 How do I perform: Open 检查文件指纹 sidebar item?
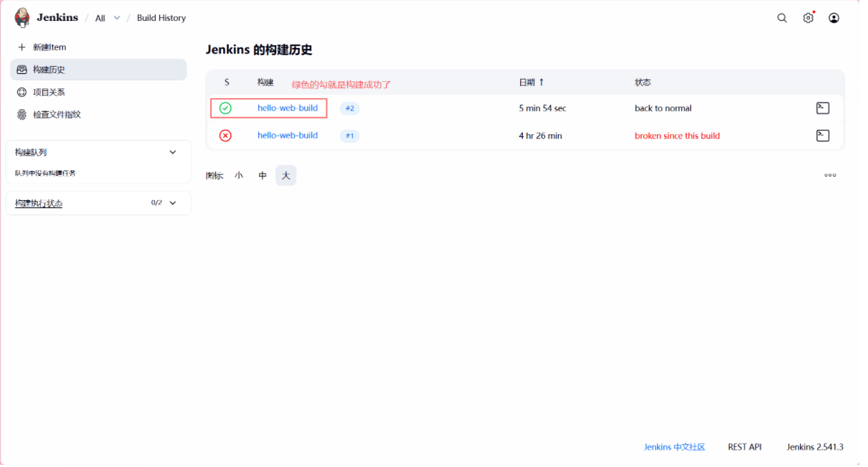click(98, 114)
